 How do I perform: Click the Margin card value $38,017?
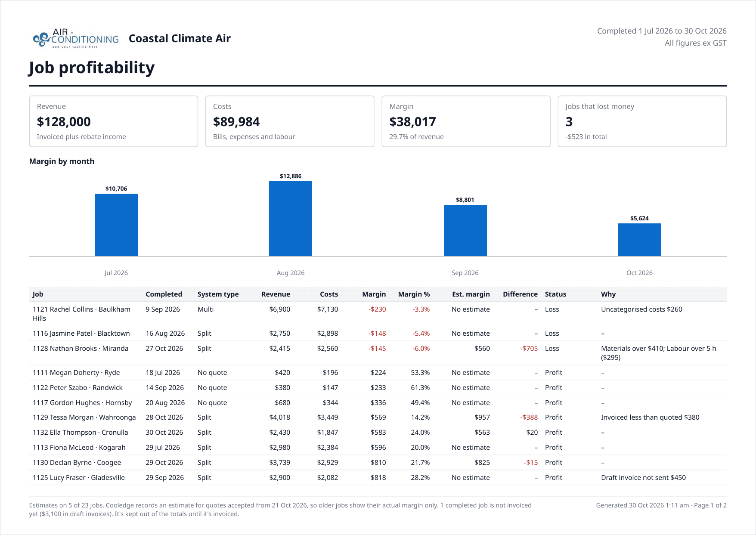coord(412,122)
